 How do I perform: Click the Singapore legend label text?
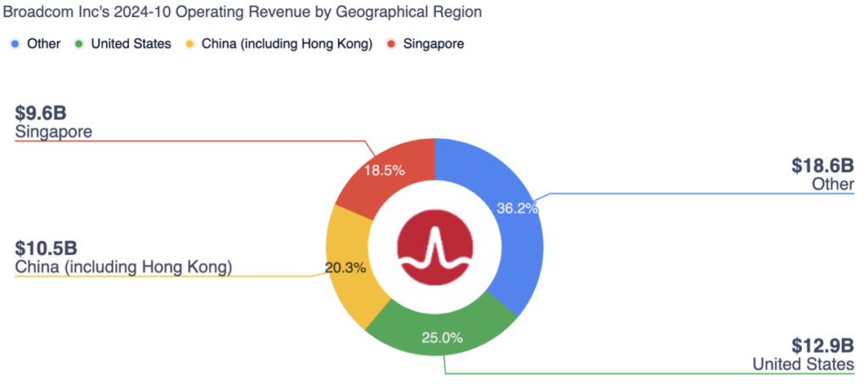(434, 44)
